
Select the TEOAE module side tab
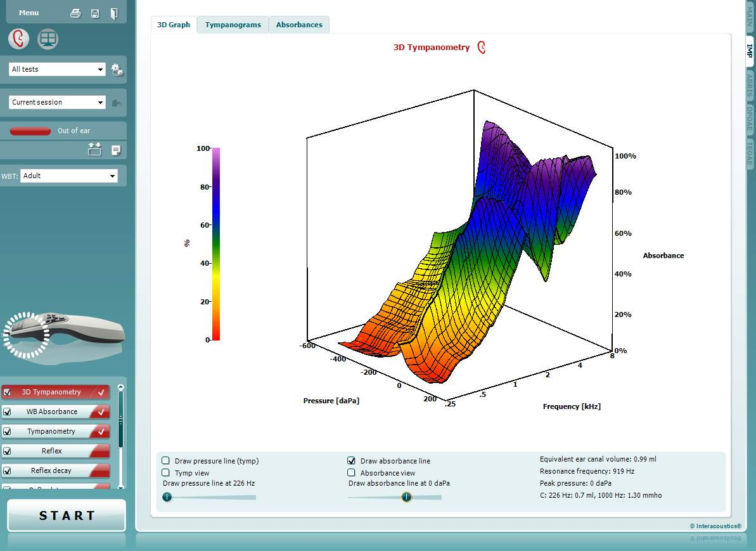(x=750, y=153)
